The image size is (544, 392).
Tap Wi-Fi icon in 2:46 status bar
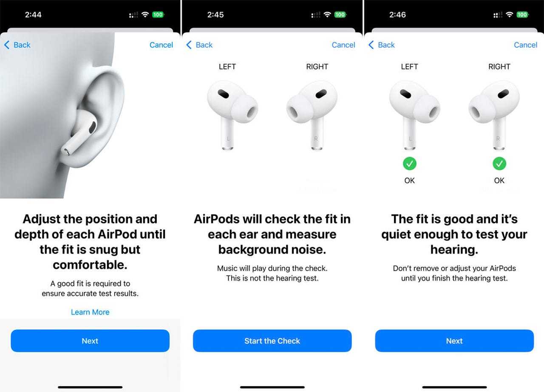[510, 14]
